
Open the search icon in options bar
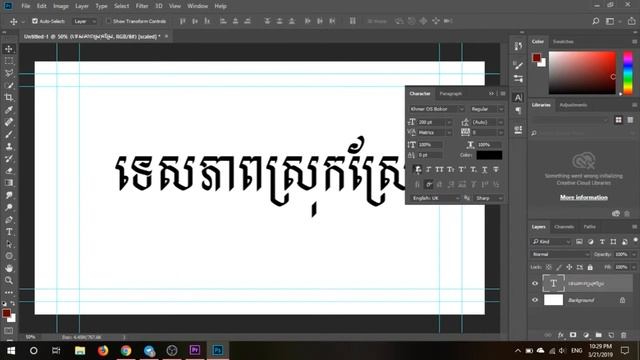pyautogui.click(x=596, y=21)
